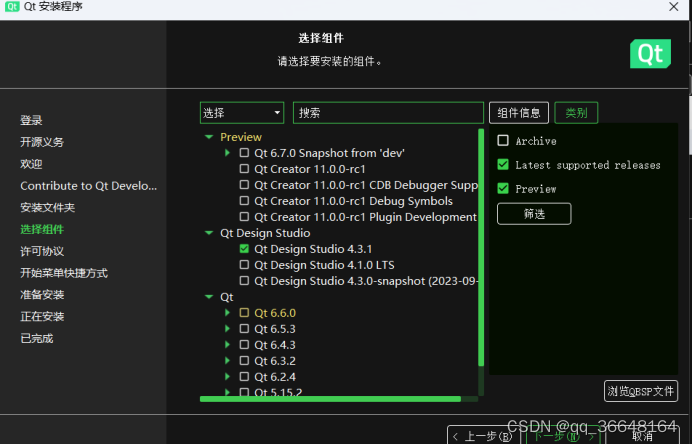Screen dimensions: 693x445
Task: Tick the Qt 6.6.0 checkbox
Action: pyautogui.click(x=244, y=313)
